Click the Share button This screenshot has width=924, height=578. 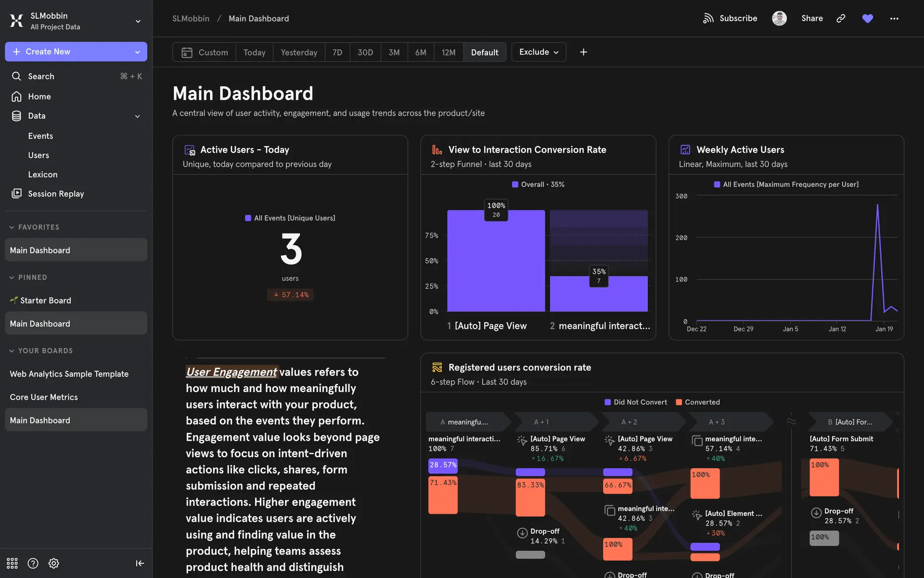(812, 18)
